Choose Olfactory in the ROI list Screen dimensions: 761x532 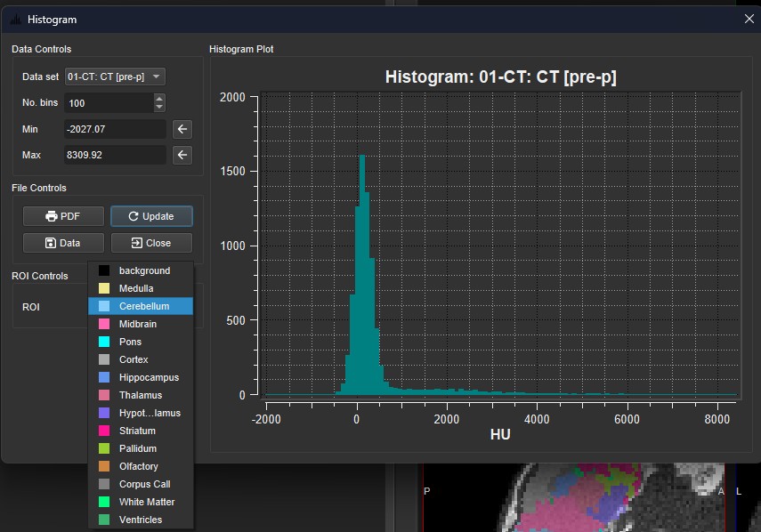pyautogui.click(x=141, y=466)
